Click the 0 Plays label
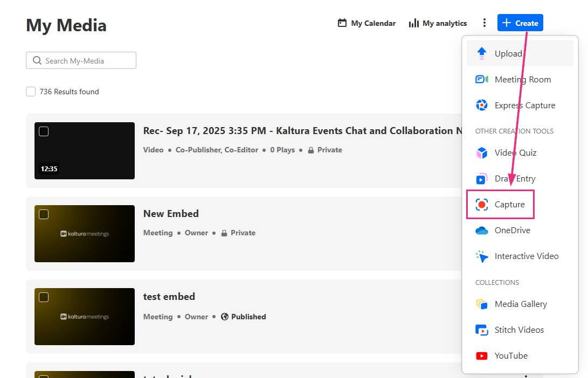Image resolution: width=588 pixels, height=378 pixels. click(x=282, y=150)
